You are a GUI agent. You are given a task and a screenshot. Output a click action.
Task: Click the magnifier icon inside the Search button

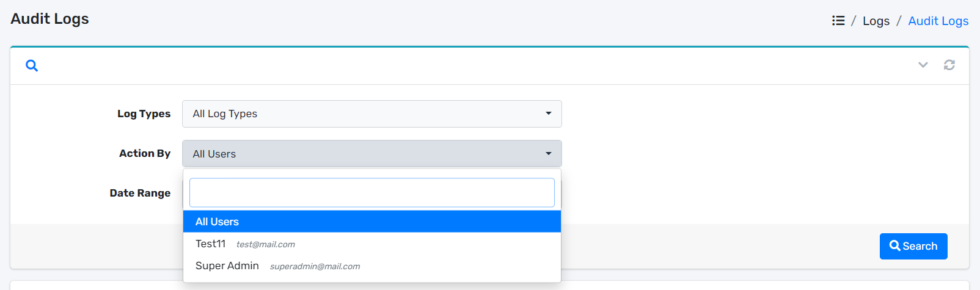coord(894,246)
